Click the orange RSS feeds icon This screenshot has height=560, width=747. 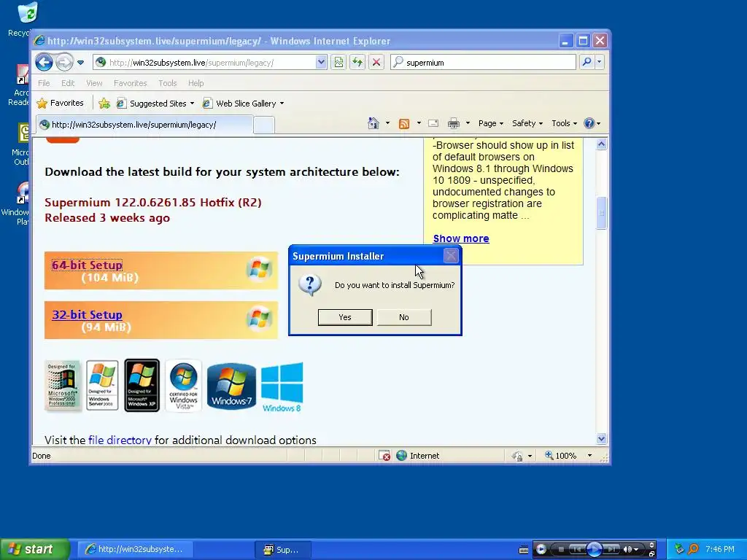[404, 124]
